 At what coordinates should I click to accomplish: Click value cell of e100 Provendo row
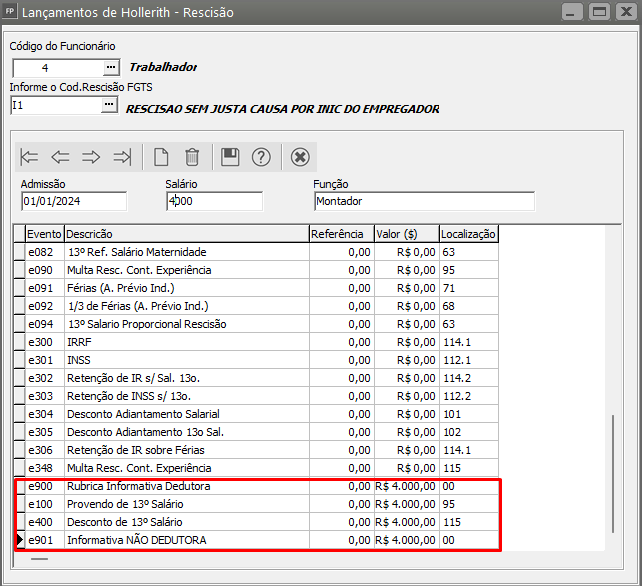tap(405, 504)
